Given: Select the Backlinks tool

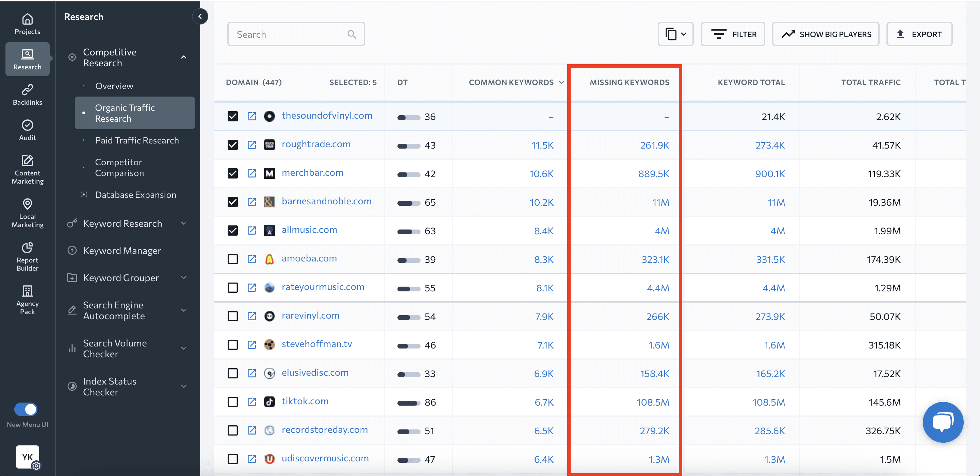Looking at the screenshot, I should 27,94.
